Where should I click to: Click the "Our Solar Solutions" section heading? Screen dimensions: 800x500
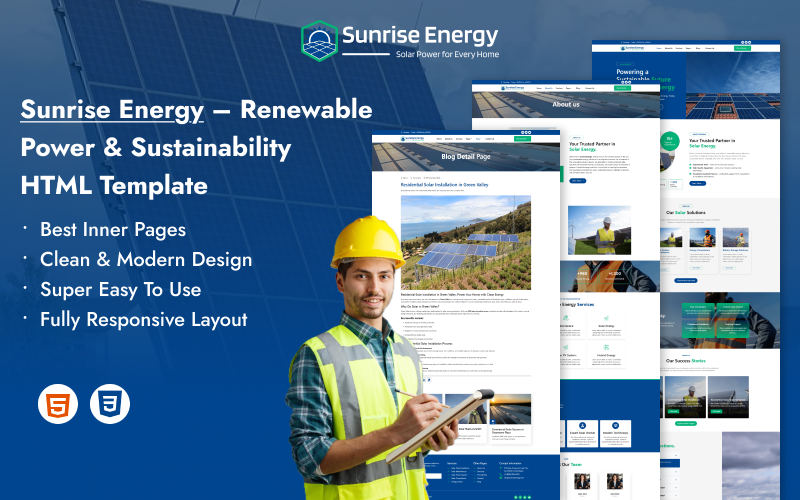[x=686, y=212]
